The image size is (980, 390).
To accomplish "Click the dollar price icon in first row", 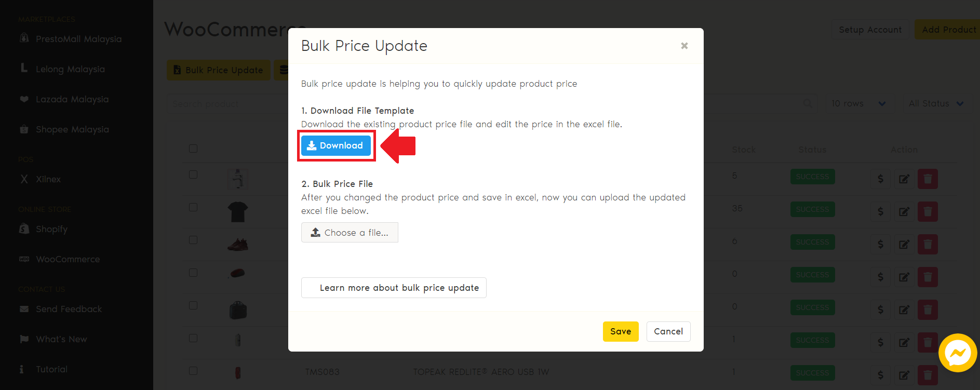I will pos(880,179).
